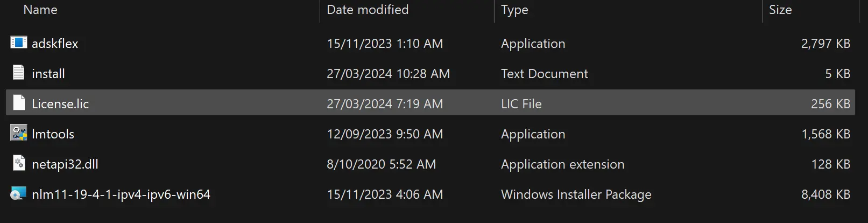Select the adskflex file name
Screen dimensions: 868x223
point(55,44)
